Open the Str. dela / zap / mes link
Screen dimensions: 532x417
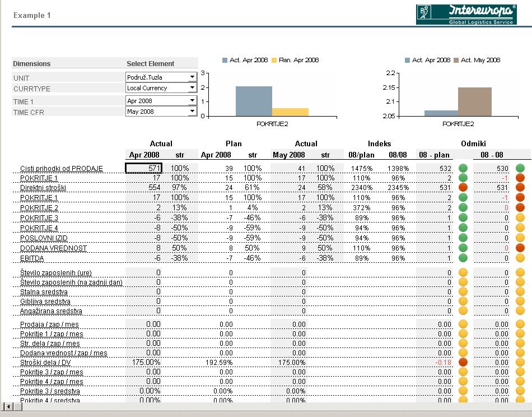pyautogui.click(x=50, y=344)
